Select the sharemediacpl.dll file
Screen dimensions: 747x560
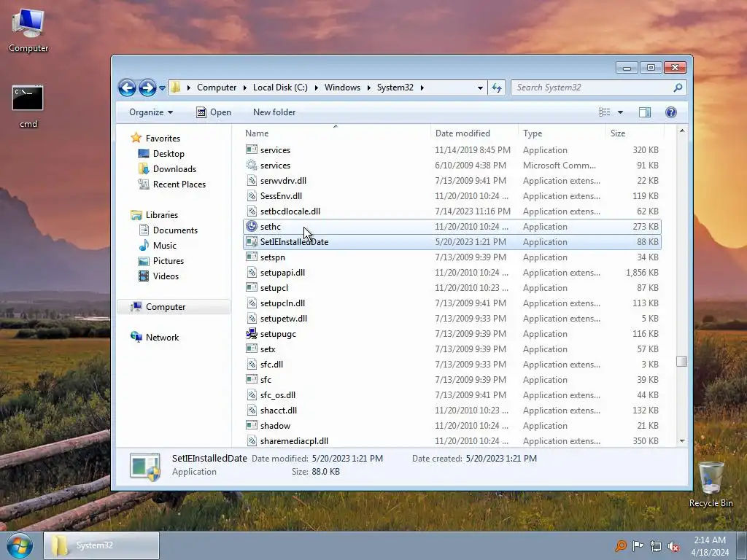(x=294, y=441)
